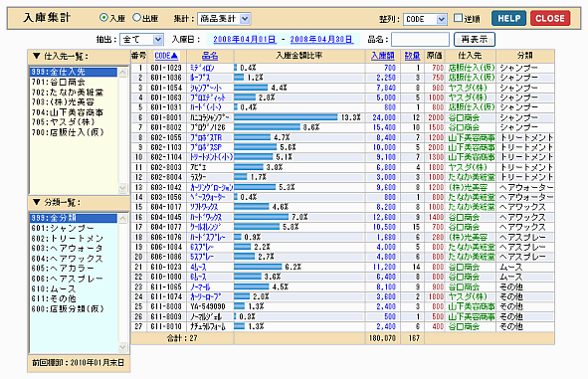Select 700:店販仕入(仮) in supplier list
The width and height of the screenshot is (588, 379).
74,132
